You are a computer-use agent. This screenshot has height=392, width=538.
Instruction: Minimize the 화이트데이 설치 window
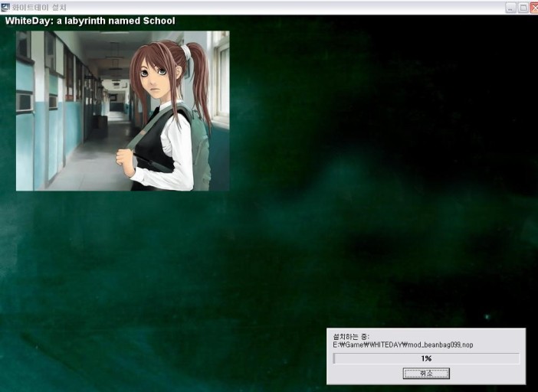point(510,7)
